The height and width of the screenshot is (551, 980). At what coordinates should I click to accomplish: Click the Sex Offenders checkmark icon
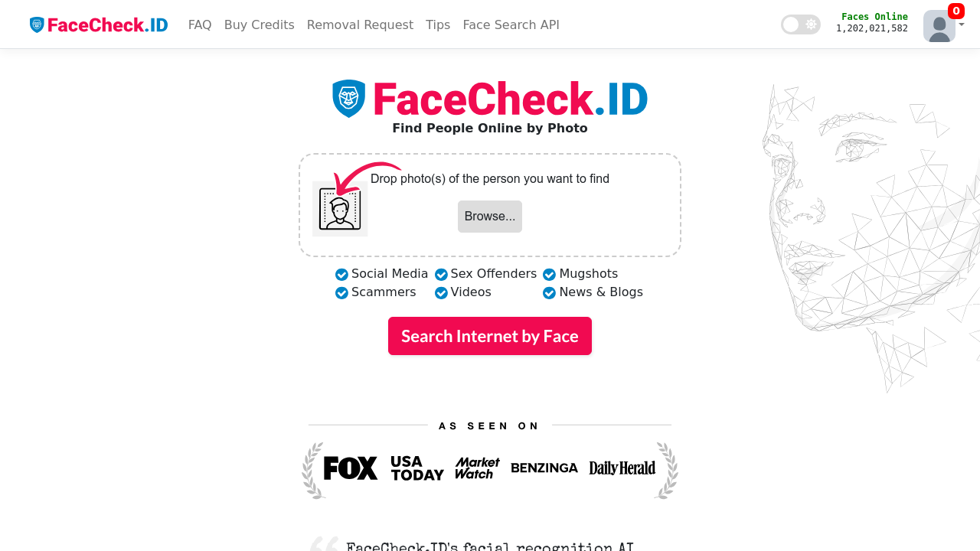coord(441,274)
